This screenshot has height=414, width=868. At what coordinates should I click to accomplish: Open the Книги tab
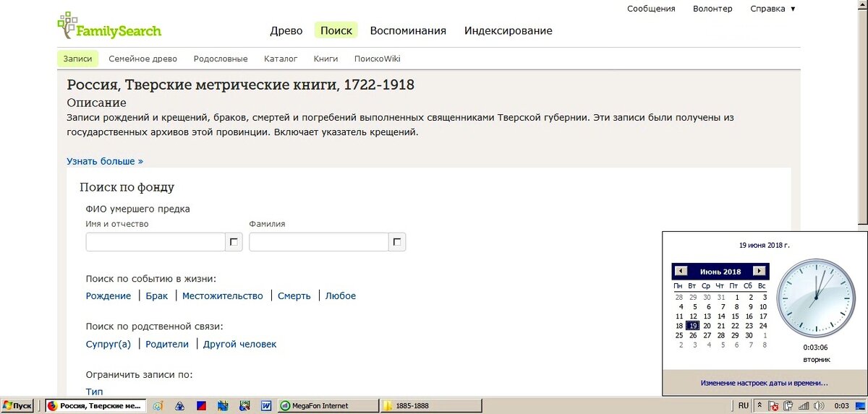tap(326, 59)
